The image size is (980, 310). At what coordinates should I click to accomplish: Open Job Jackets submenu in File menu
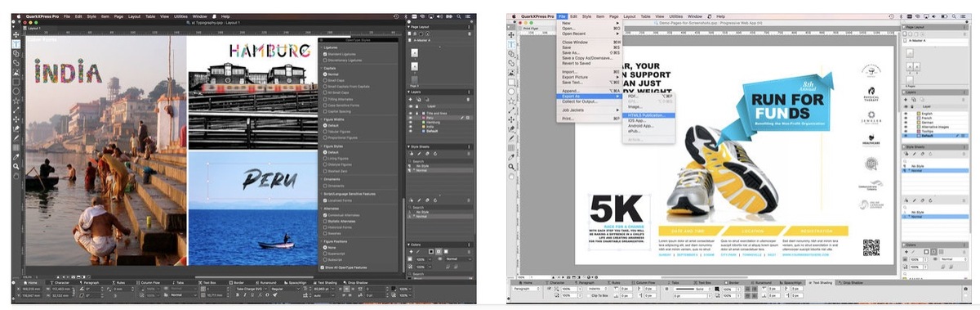click(590, 110)
